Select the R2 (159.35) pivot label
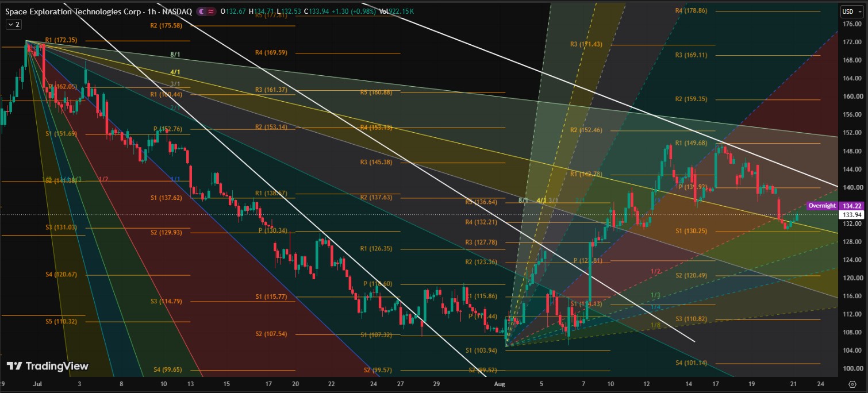 (691, 99)
